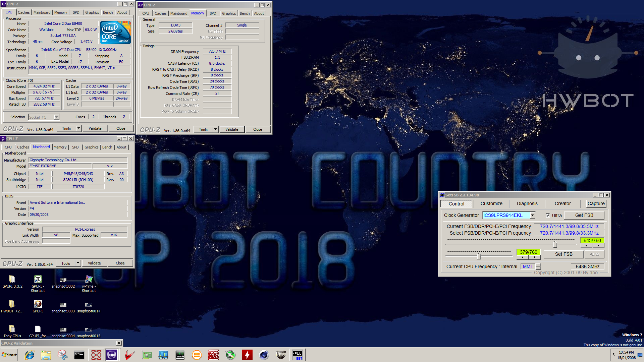The image size is (644, 362).
Task: Click the MMT spinner in SetFSB
Action: pyautogui.click(x=538, y=266)
